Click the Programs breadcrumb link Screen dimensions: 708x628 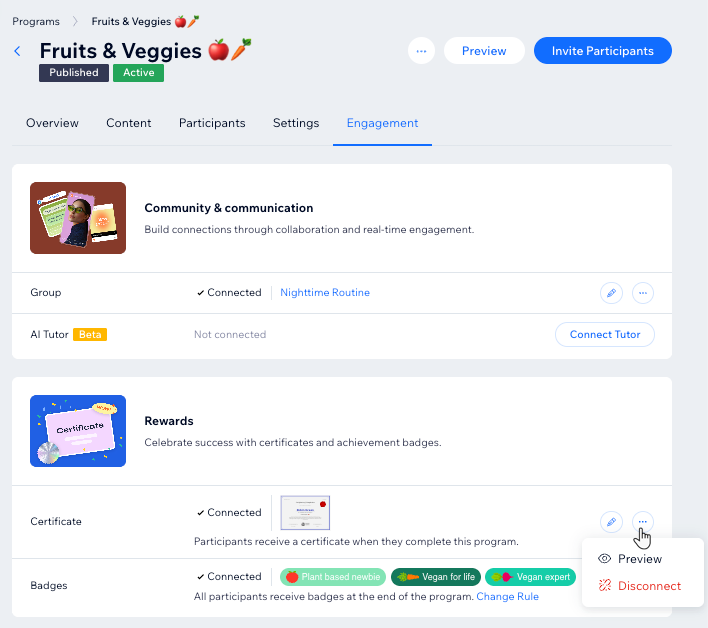point(36,22)
